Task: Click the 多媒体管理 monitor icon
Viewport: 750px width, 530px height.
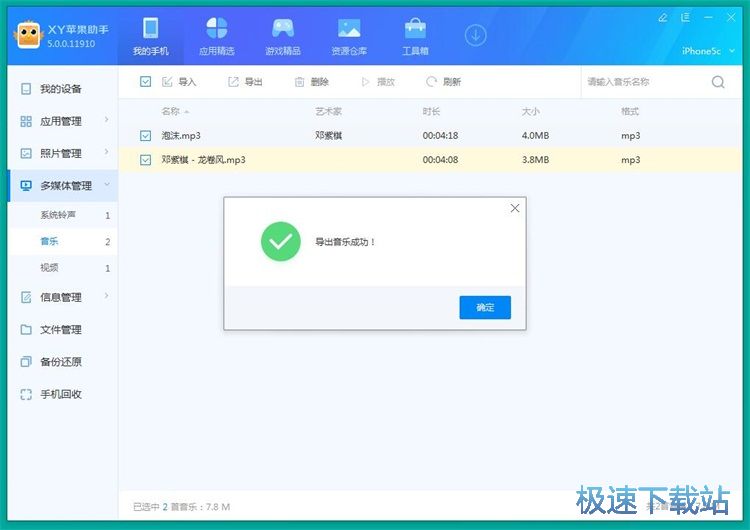Action: (26, 186)
